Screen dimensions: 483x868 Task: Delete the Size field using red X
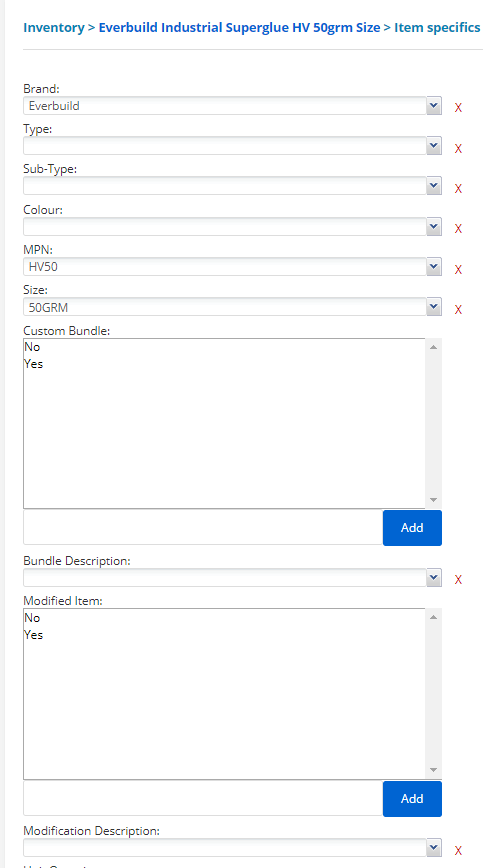point(458,309)
